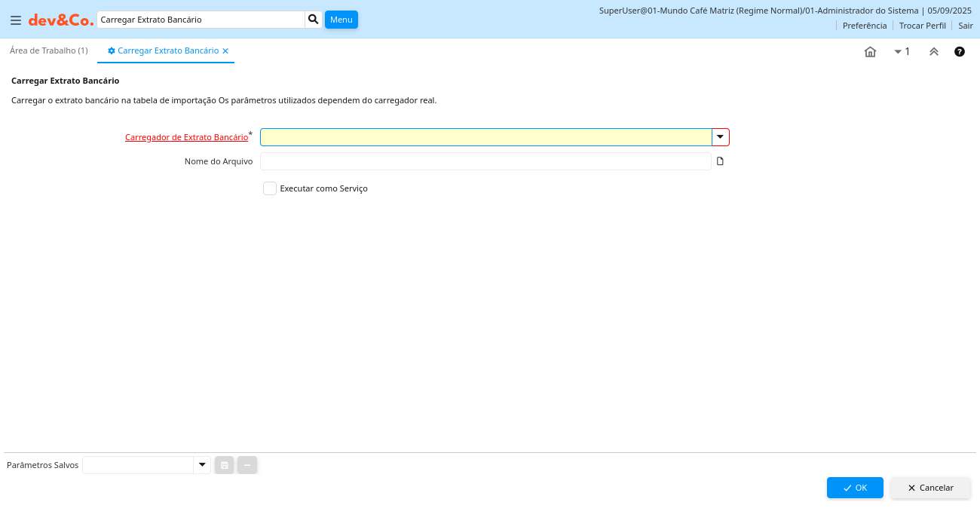Go to Home via house icon

click(870, 52)
